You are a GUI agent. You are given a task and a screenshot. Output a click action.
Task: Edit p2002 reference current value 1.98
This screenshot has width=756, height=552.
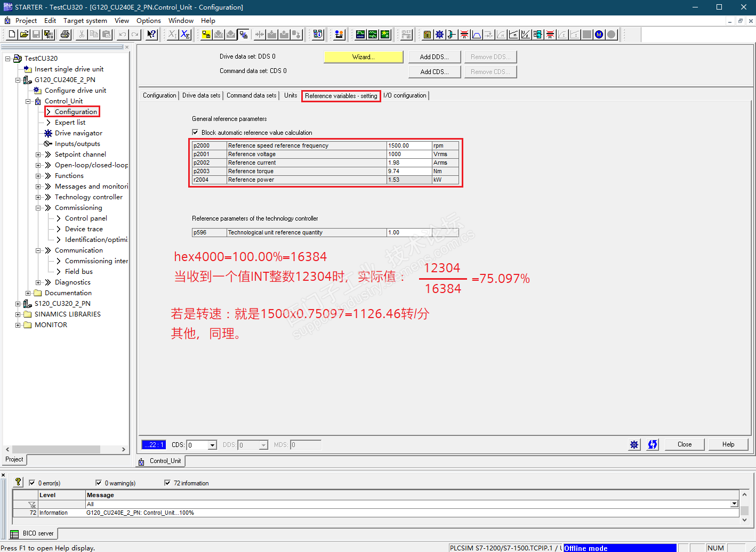[x=409, y=163]
